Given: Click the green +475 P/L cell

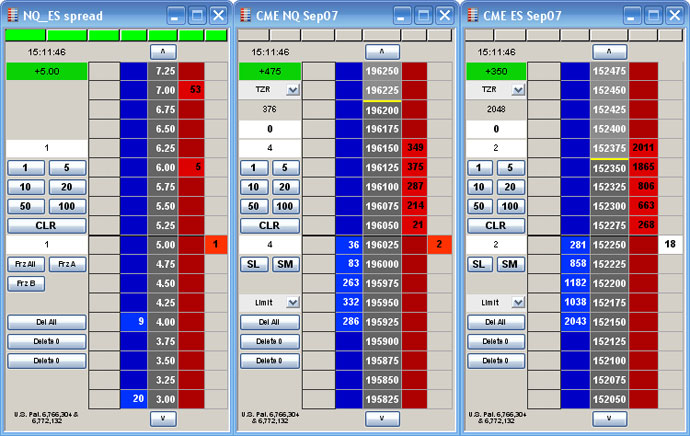Looking at the screenshot, I should point(267,71).
